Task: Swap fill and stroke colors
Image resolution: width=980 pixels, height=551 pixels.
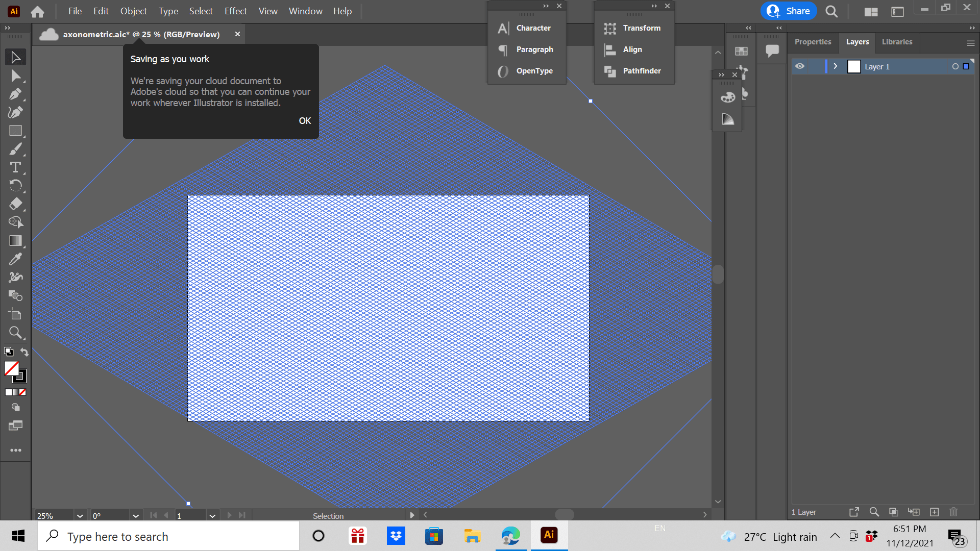Action: point(24,352)
